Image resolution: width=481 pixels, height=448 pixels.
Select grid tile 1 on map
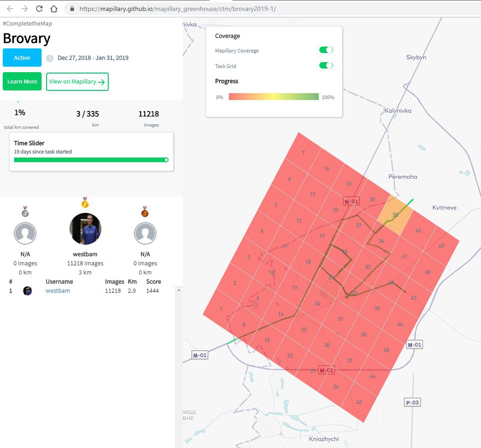point(221,309)
